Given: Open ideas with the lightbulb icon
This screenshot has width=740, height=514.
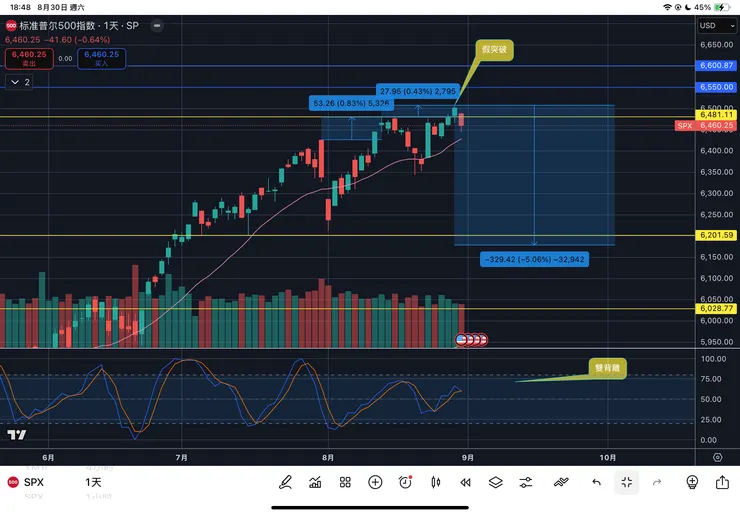Looking at the screenshot, I should coord(692,482).
